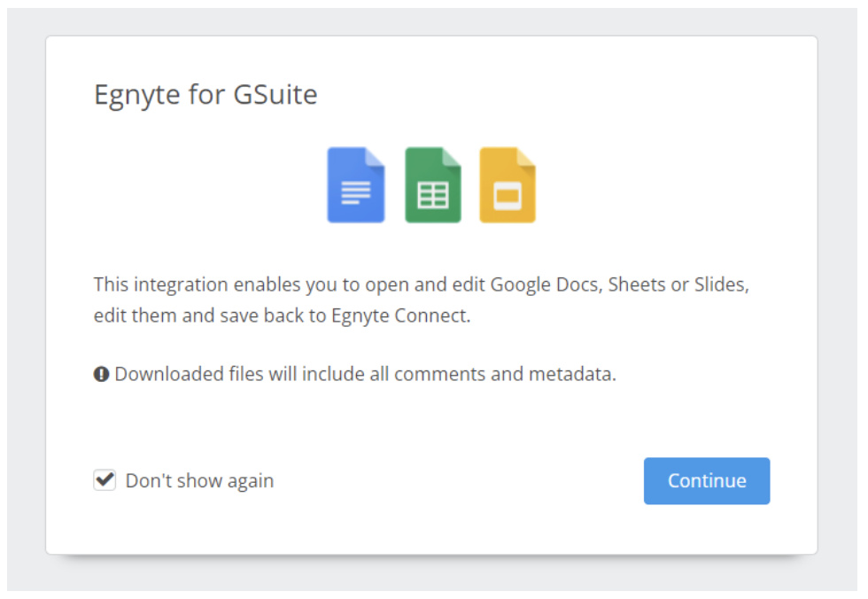The width and height of the screenshot is (868, 599).
Task: Click the "Egnyte for GSuite" dialog title
Action: [205, 95]
